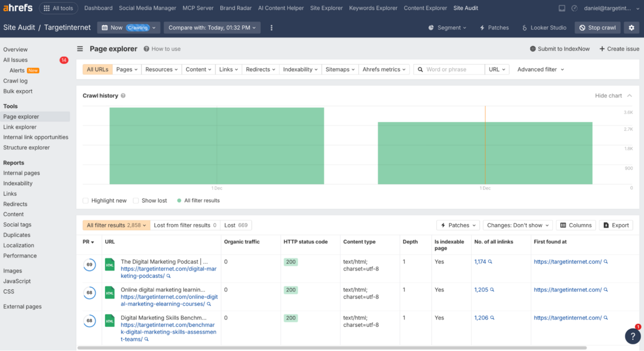Screen dimensions: 644x351
Task: Click magnifier beside first row's First found at link
Action: (606, 262)
